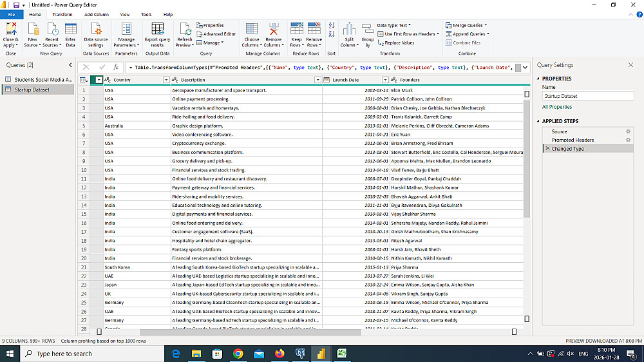
Task: Open Excel from taskbar
Action: [x=341, y=354]
